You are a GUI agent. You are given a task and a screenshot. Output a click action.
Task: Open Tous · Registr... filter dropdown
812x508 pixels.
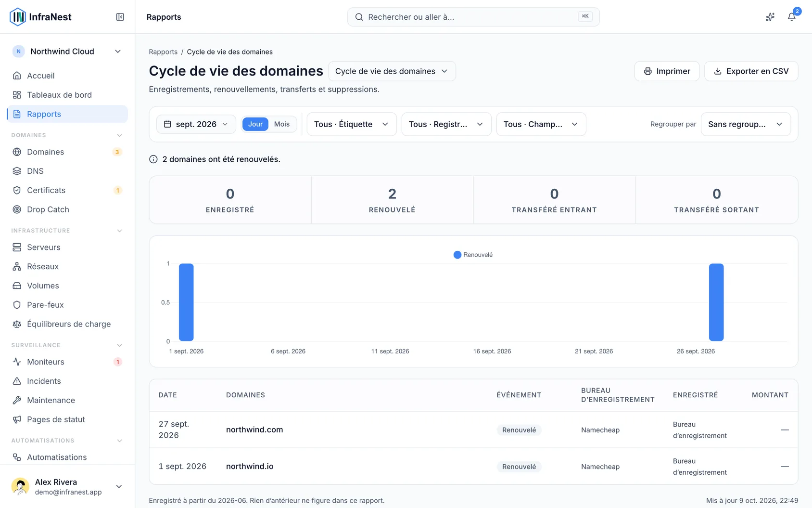click(x=446, y=124)
